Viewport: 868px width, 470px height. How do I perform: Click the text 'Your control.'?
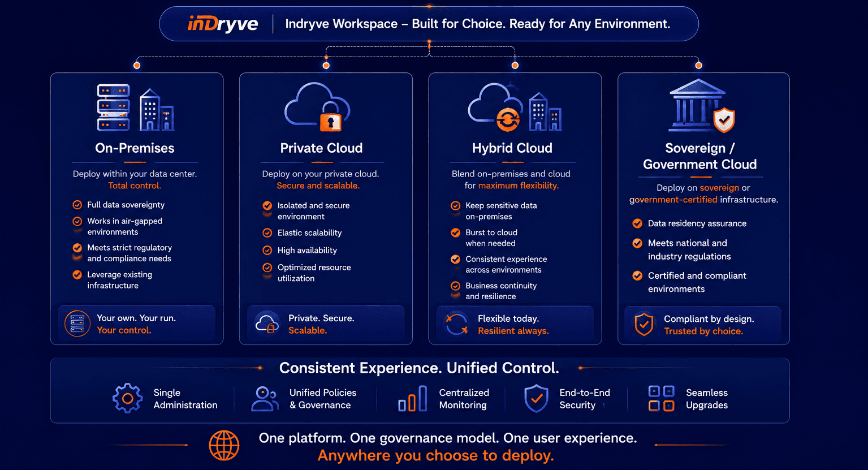point(124,330)
